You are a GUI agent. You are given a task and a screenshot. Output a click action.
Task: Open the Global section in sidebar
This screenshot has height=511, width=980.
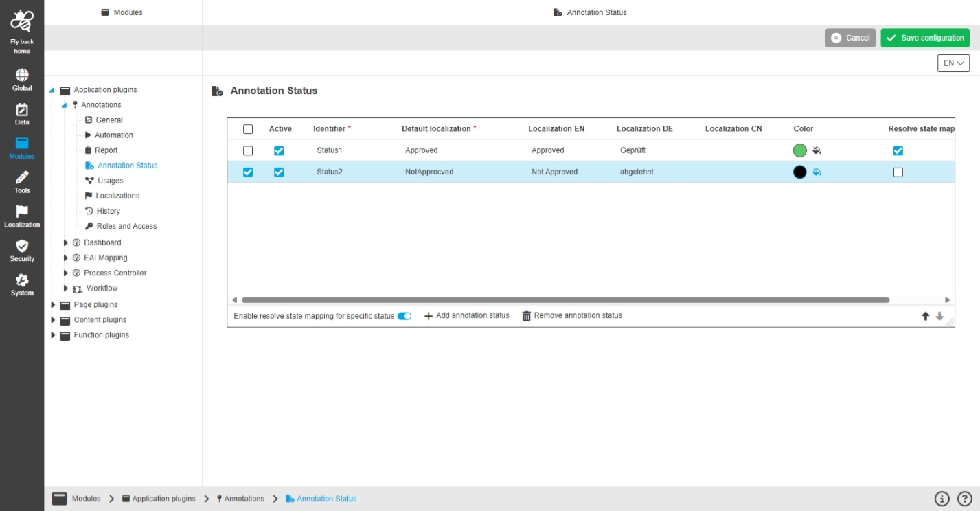tap(22, 79)
